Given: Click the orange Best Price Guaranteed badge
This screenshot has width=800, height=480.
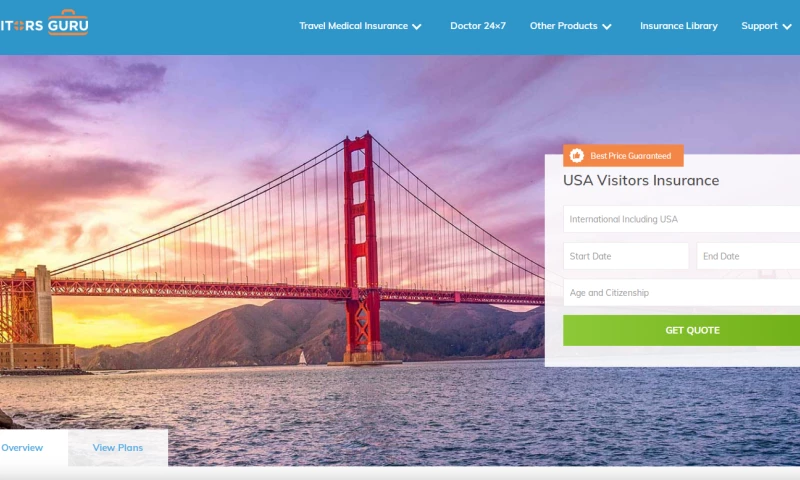Looking at the screenshot, I should pyautogui.click(x=623, y=156).
